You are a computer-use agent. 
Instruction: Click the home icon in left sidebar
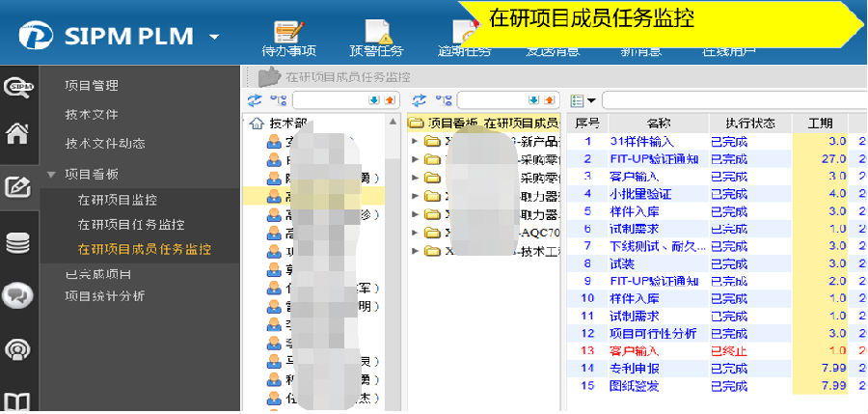(x=16, y=134)
